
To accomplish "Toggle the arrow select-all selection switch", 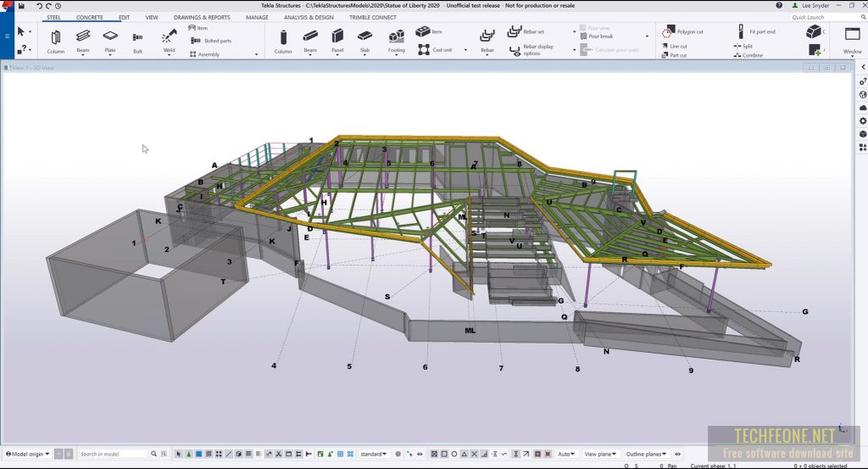I will [x=179, y=454].
